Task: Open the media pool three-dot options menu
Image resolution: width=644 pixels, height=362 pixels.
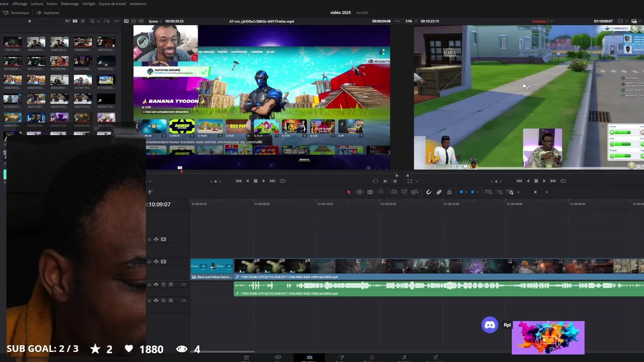Action: pos(117,21)
